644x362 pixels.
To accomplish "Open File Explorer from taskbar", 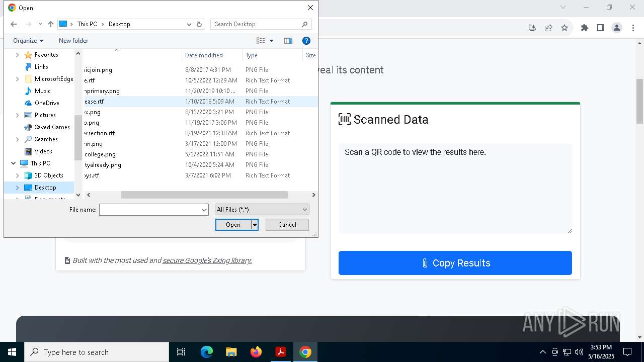I will tap(231, 352).
